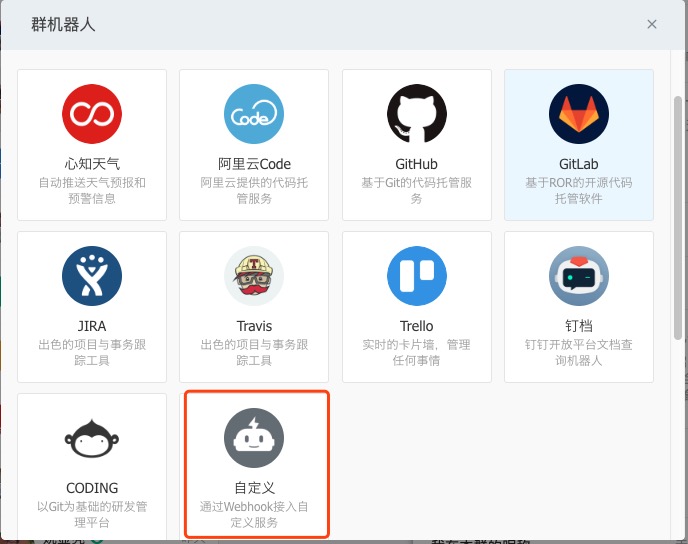Viewport: 688px width, 544px height.
Task: Click the dialog's vertical scrollbar thumb
Action: (678, 217)
